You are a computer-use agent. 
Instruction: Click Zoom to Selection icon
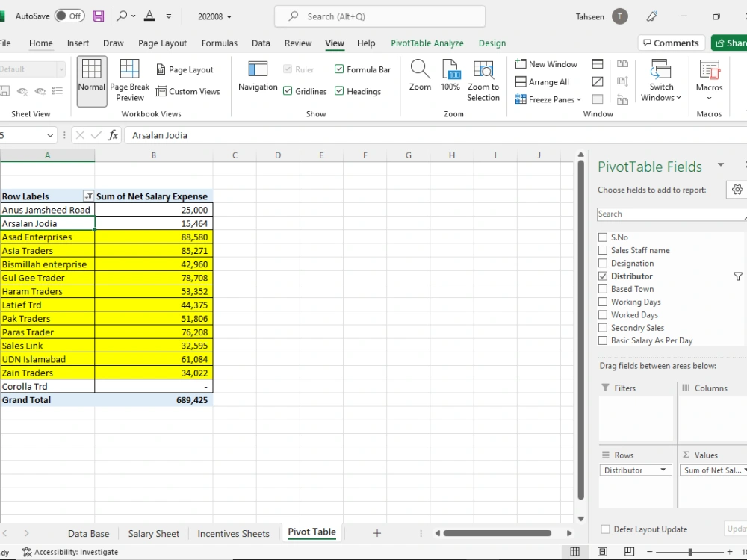click(483, 69)
